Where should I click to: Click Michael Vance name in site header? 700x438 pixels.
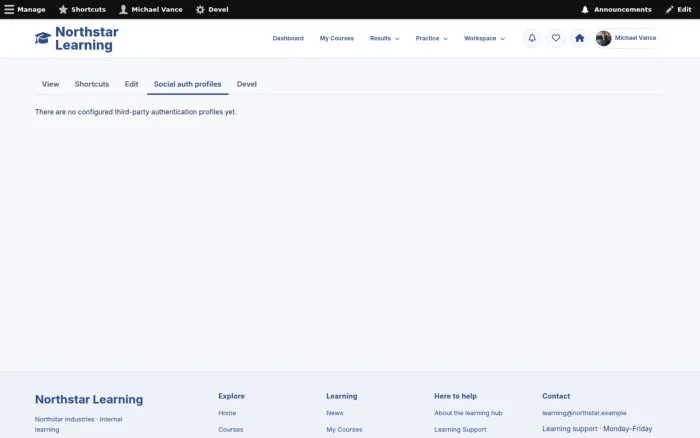pyautogui.click(x=635, y=38)
